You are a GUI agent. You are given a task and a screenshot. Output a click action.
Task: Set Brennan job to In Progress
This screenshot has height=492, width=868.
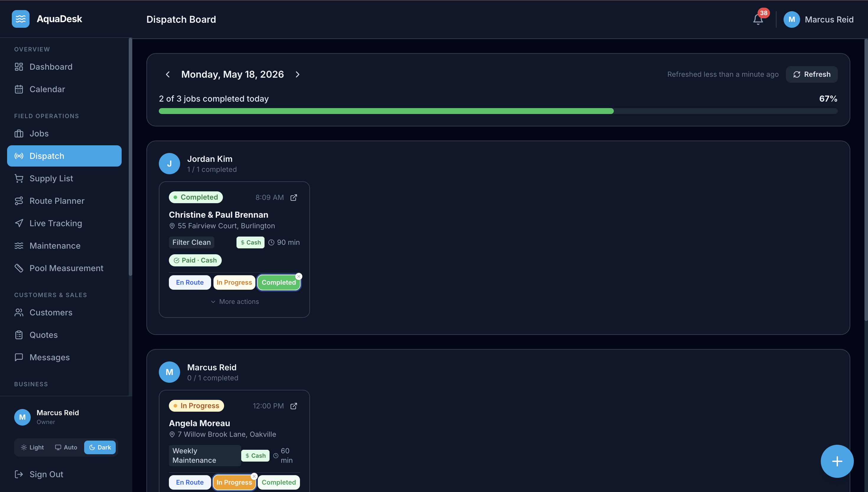coord(234,283)
